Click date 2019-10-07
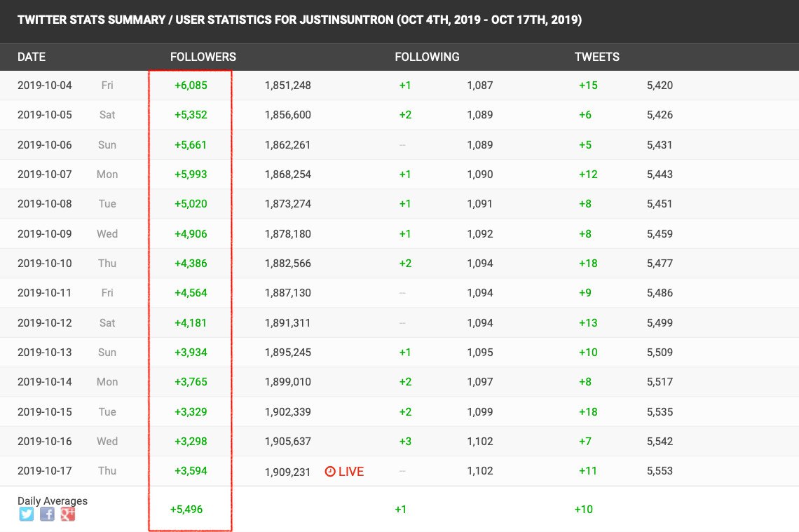799x532 pixels. 45,175
